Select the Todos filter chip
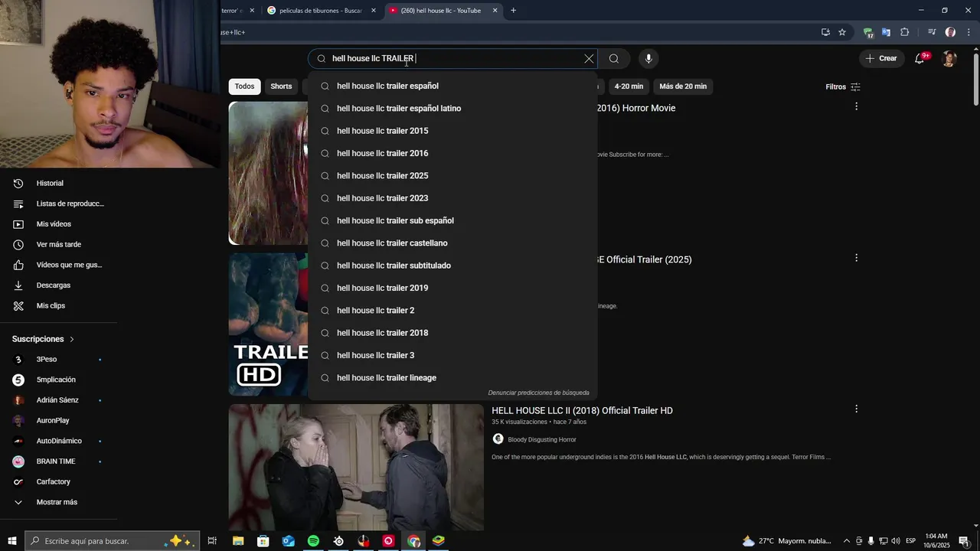Image resolution: width=980 pixels, height=551 pixels. [244, 86]
